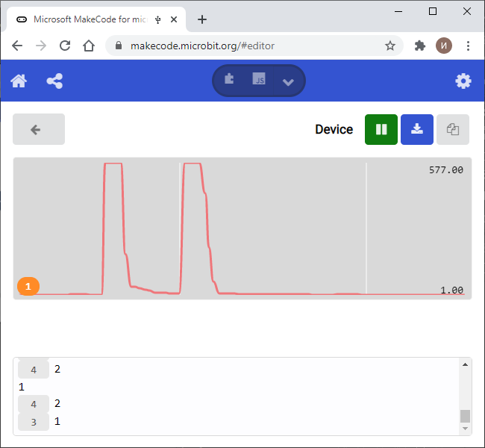
Task: Copy console text to clipboard
Action: click(453, 129)
